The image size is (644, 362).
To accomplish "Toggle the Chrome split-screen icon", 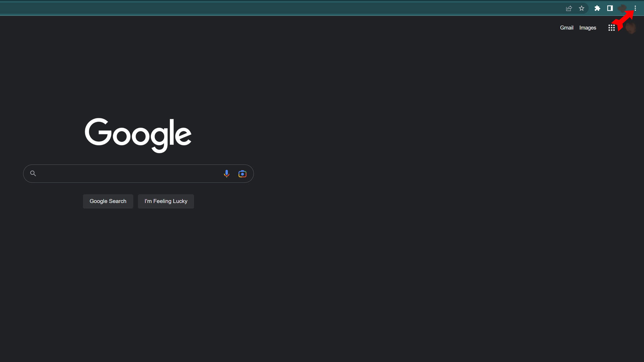I will click(609, 8).
